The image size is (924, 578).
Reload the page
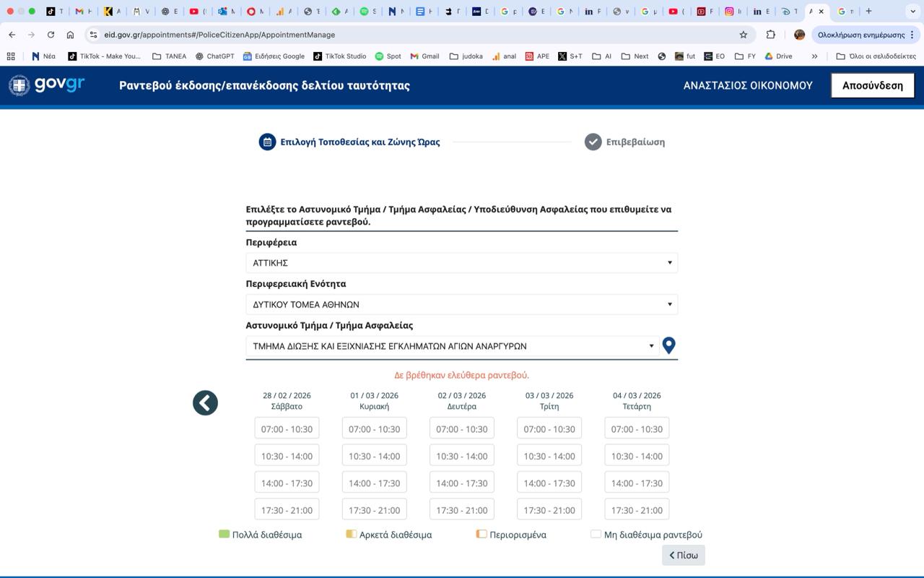pos(51,35)
